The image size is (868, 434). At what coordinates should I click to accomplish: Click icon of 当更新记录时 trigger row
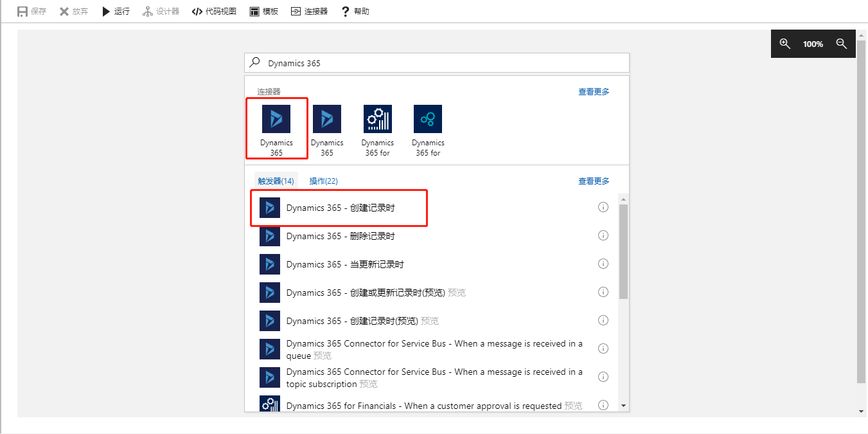tap(270, 264)
